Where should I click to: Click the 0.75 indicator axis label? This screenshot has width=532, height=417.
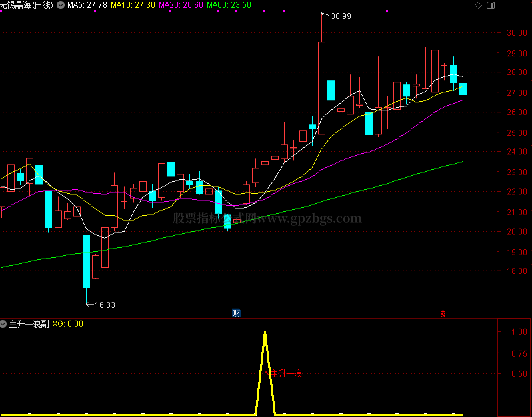point(519,354)
